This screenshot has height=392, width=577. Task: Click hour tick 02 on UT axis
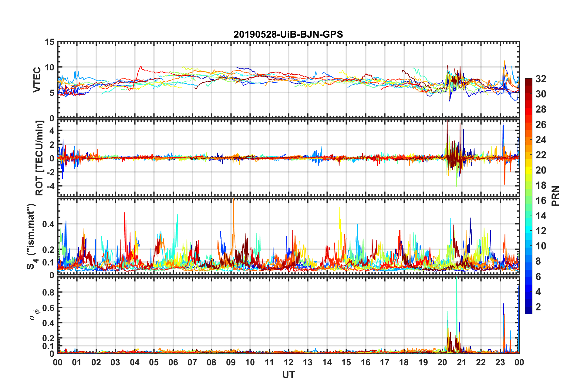click(96, 362)
